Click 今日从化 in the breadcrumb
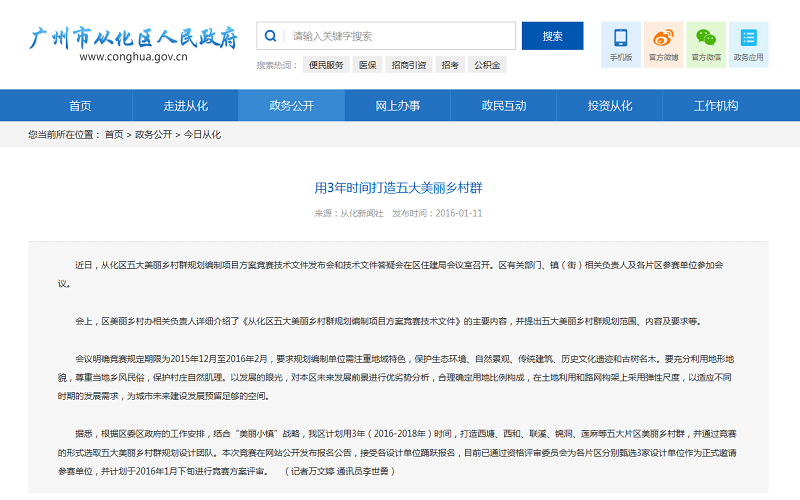The image size is (800, 500). [201, 134]
